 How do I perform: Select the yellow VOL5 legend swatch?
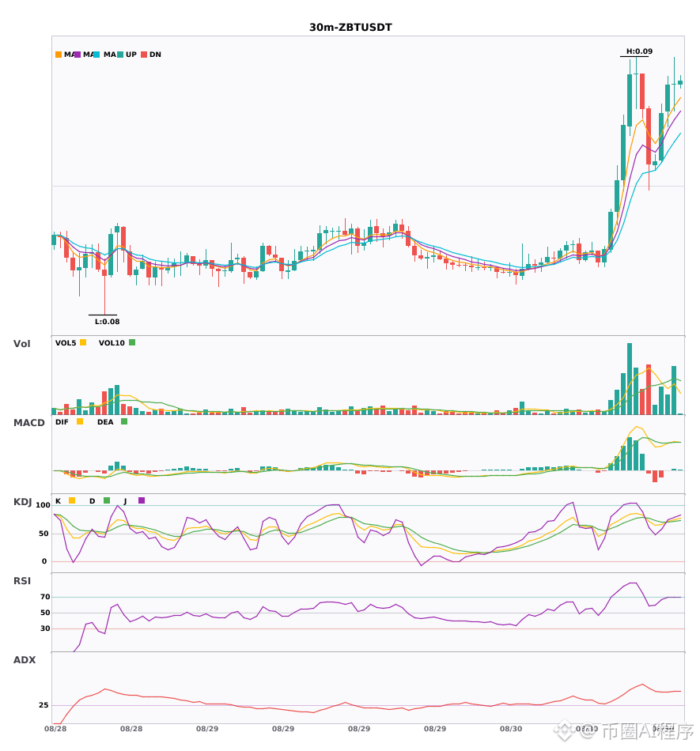coord(83,342)
